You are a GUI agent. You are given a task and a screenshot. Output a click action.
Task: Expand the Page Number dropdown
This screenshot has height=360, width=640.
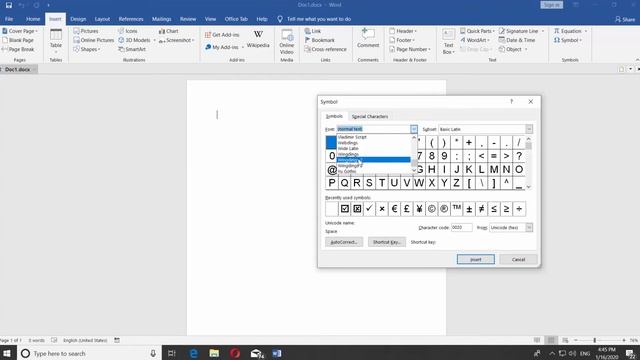410,49
